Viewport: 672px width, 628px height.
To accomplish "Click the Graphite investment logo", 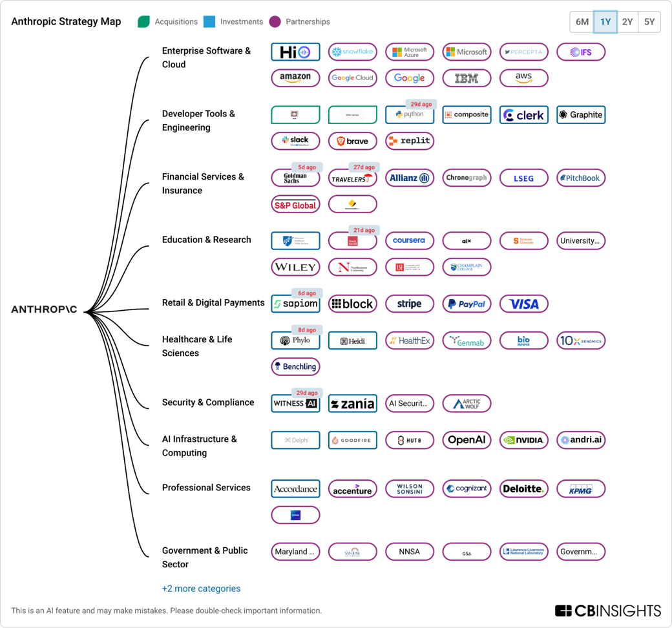I will 580,115.
